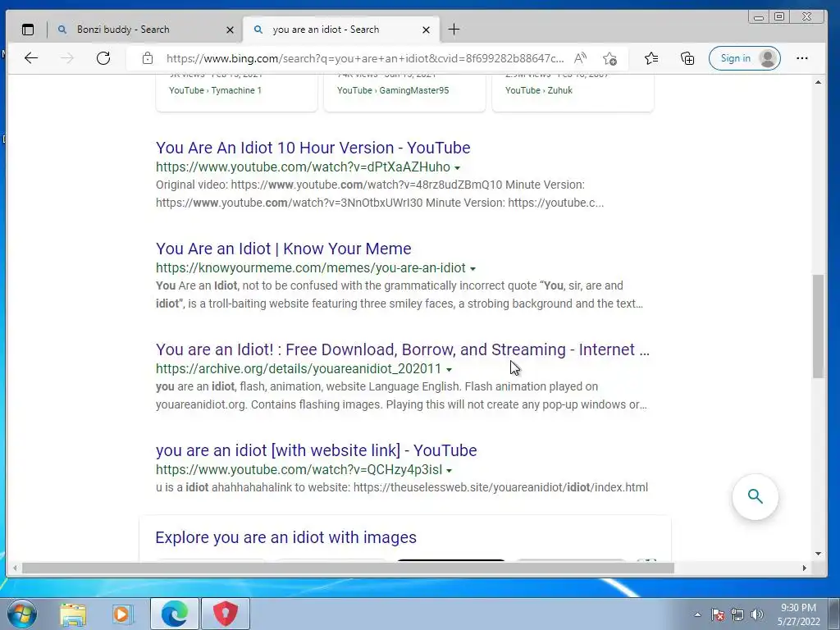View site information lock icon
Viewport: 840px width, 630px height.
click(148, 58)
